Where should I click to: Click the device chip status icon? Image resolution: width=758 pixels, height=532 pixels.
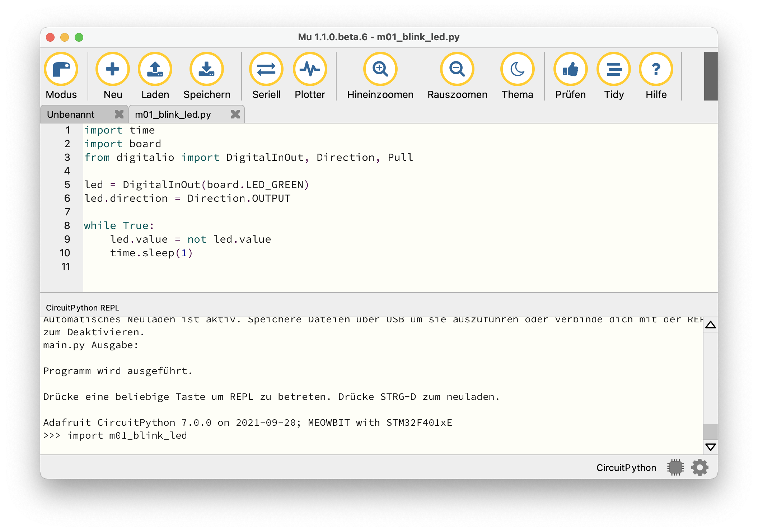point(675,467)
